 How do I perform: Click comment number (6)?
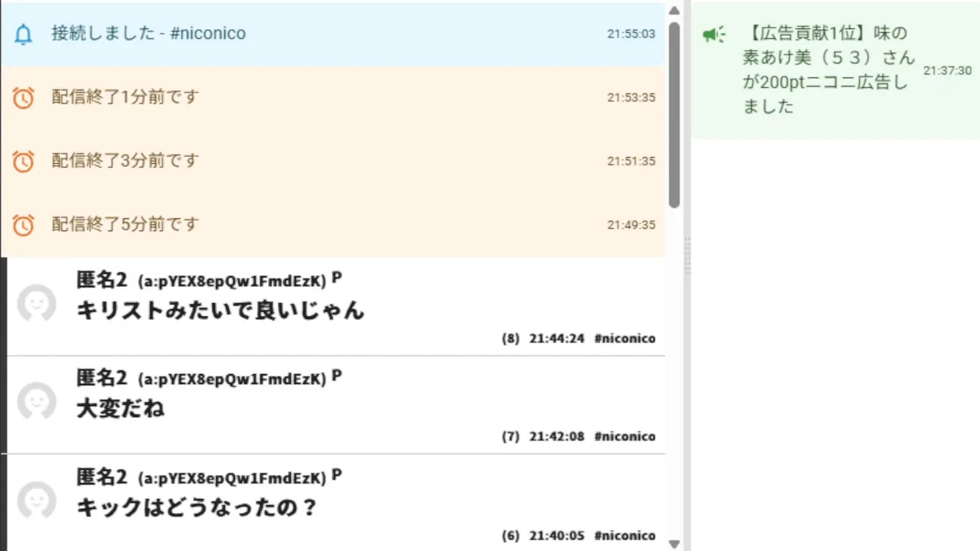[x=511, y=536]
